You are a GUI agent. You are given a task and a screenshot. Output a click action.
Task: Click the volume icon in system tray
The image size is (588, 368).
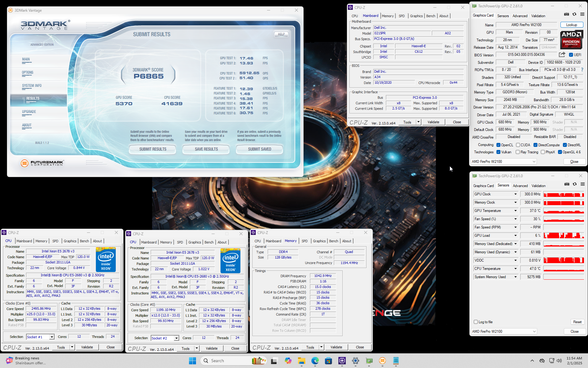point(559,361)
